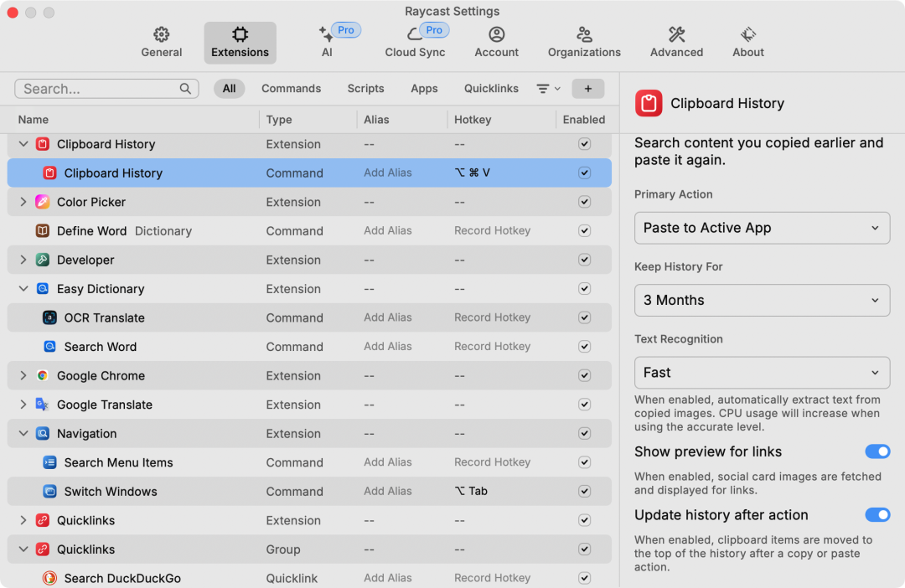Add Alias for Clipboard History command
Screen dimensions: 905x588
(x=388, y=173)
